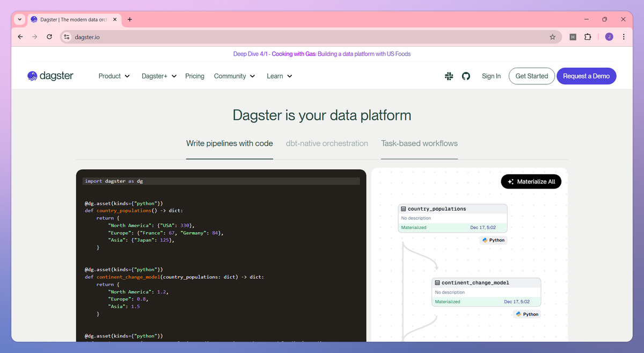Screen dimensions: 644x353
Task: View site information icon in address bar
Action: tap(67, 37)
